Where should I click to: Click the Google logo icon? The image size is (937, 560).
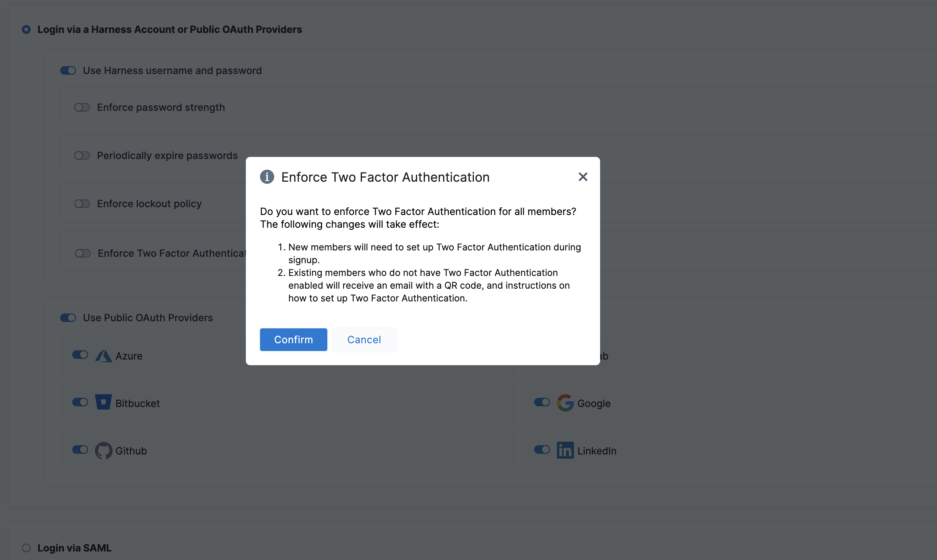point(565,403)
